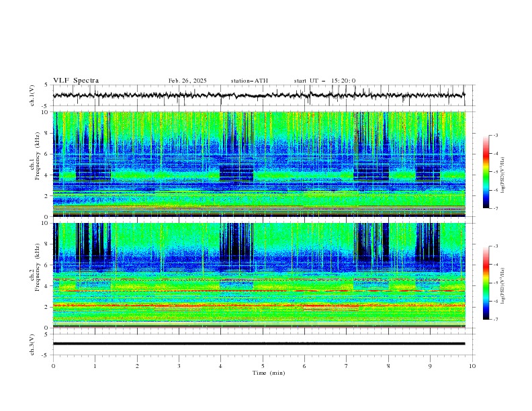The width and height of the screenshot is (532, 411).
Task: Click the "start UT = 15:20:0" header text
Action: click(x=324, y=81)
